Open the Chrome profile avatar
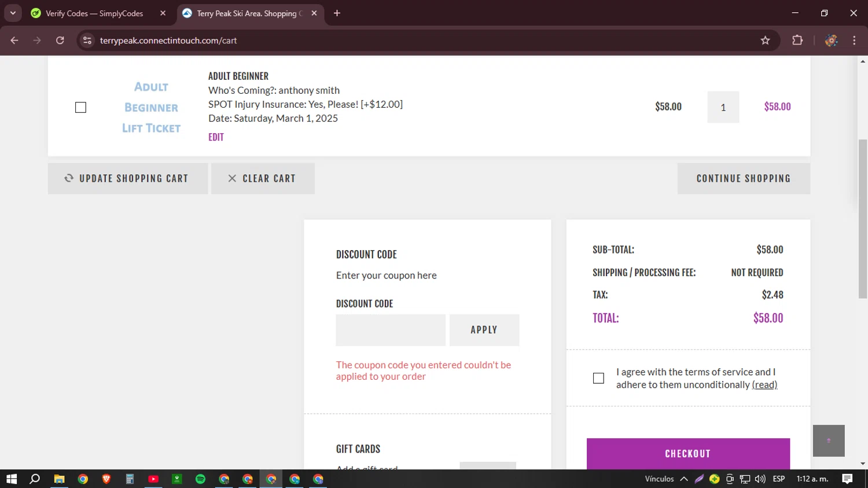This screenshot has width=868, height=488. [832, 41]
